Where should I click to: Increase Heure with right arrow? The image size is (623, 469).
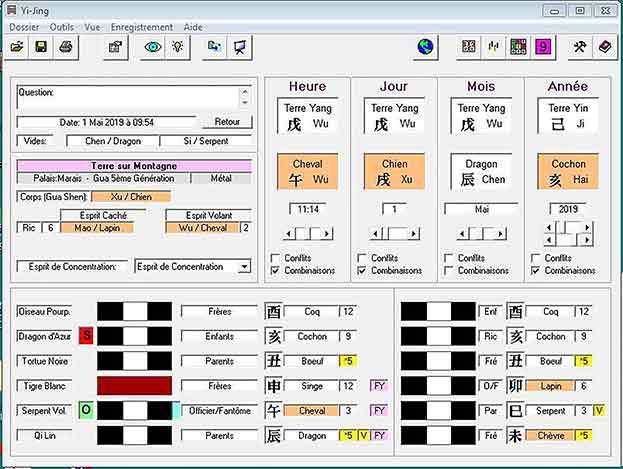pos(327,234)
